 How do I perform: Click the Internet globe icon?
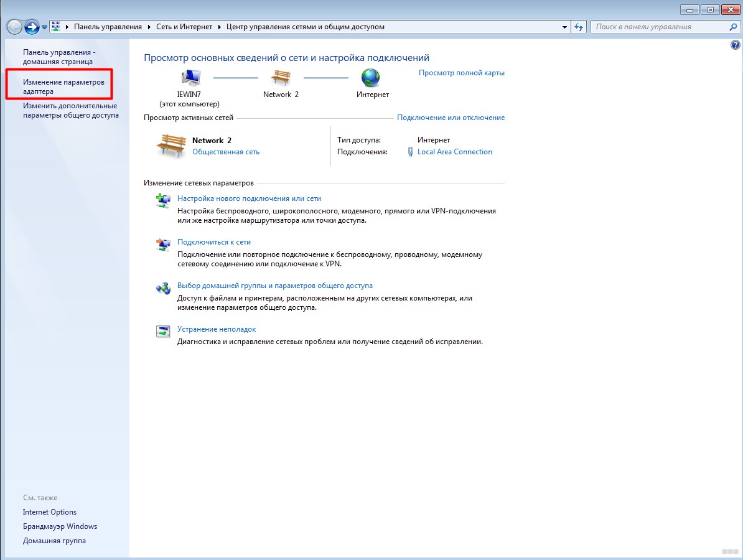pos(371,78)
